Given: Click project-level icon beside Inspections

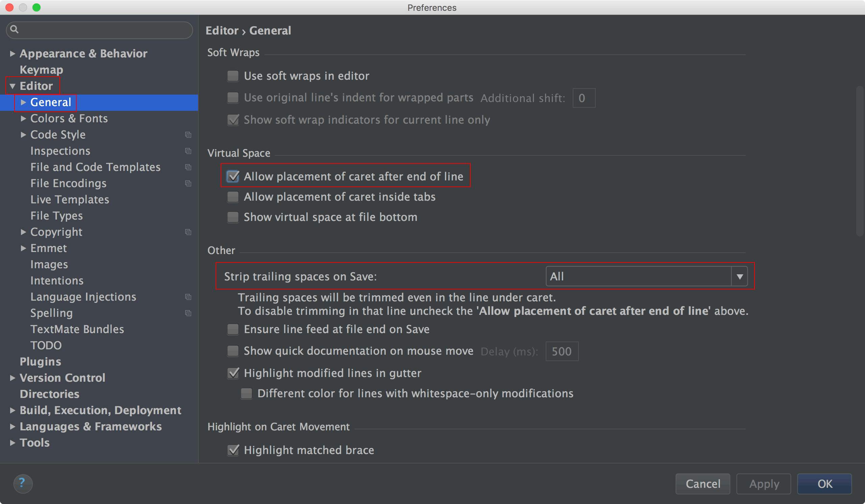Looking at the screenshot, I should point(188,151).
